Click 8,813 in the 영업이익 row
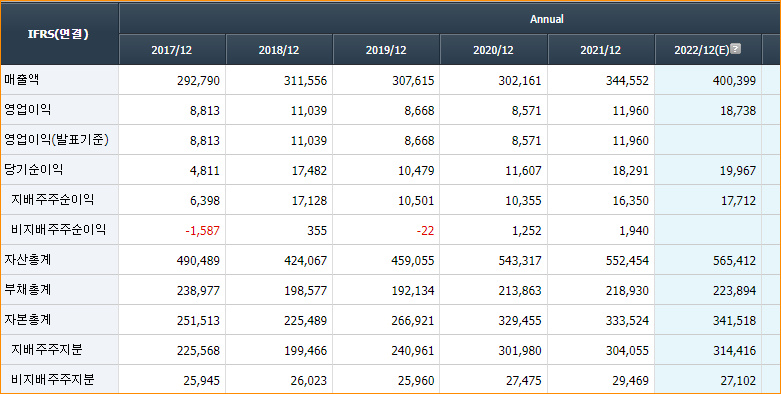781x394 pixels. coord(205,111)
